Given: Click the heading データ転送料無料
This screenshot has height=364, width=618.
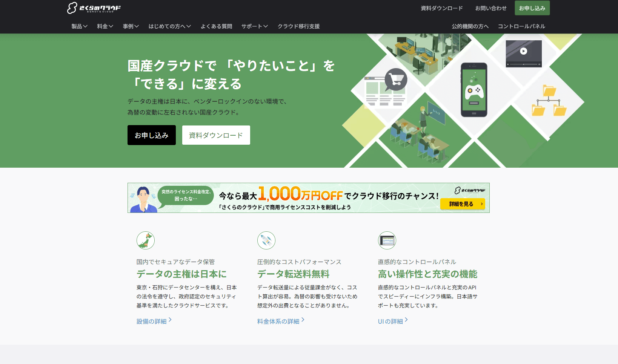Looking at the screenshot, I should pos(294,274).
